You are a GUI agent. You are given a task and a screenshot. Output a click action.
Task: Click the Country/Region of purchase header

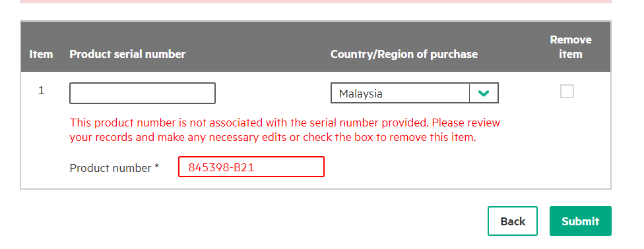point(404,54)
